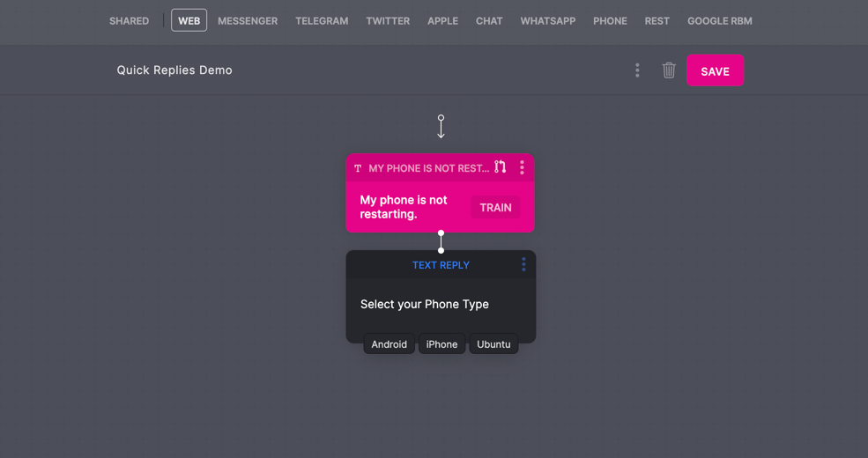The image size is (868, 458).
Task: Open three-dot menu on the Text Reply card
Action: [x=523, y=264]
